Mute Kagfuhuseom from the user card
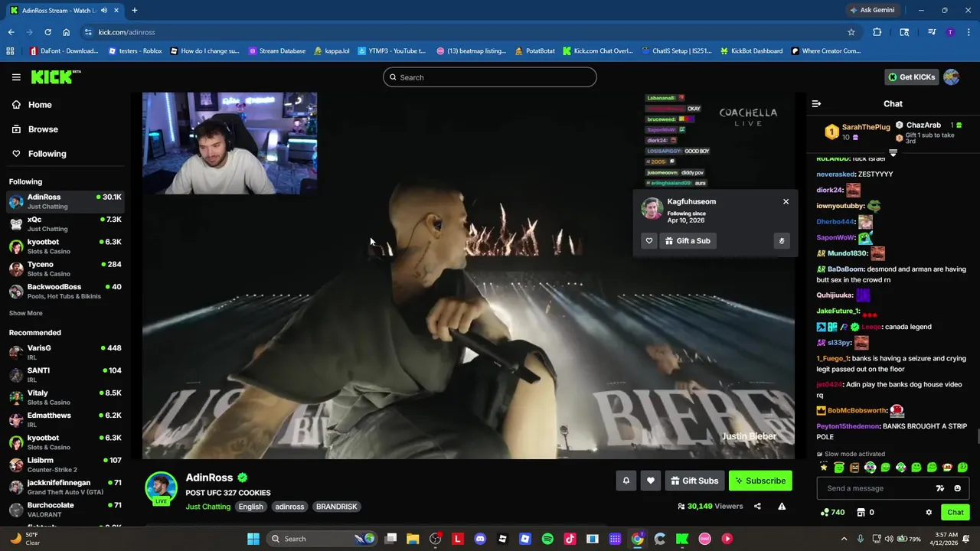The image size is (980, 551). tap(782, 240)
